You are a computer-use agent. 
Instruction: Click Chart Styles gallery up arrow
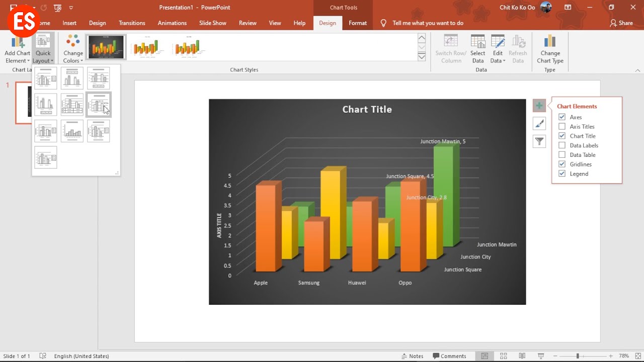422,38
